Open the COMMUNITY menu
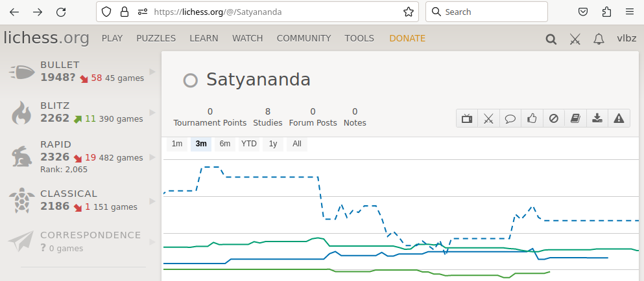 pyautogui.click(x=304, y=39)
